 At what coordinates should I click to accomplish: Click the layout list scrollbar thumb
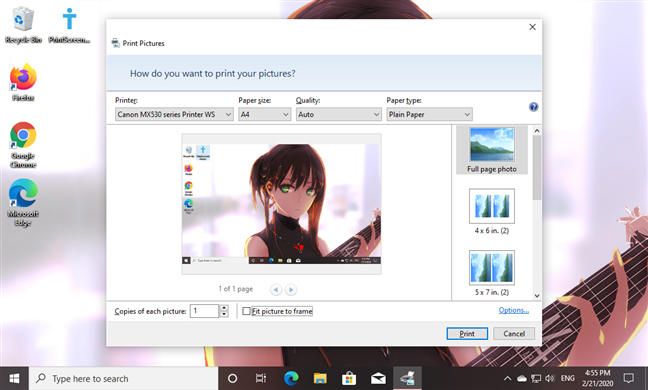click(537, 168)
